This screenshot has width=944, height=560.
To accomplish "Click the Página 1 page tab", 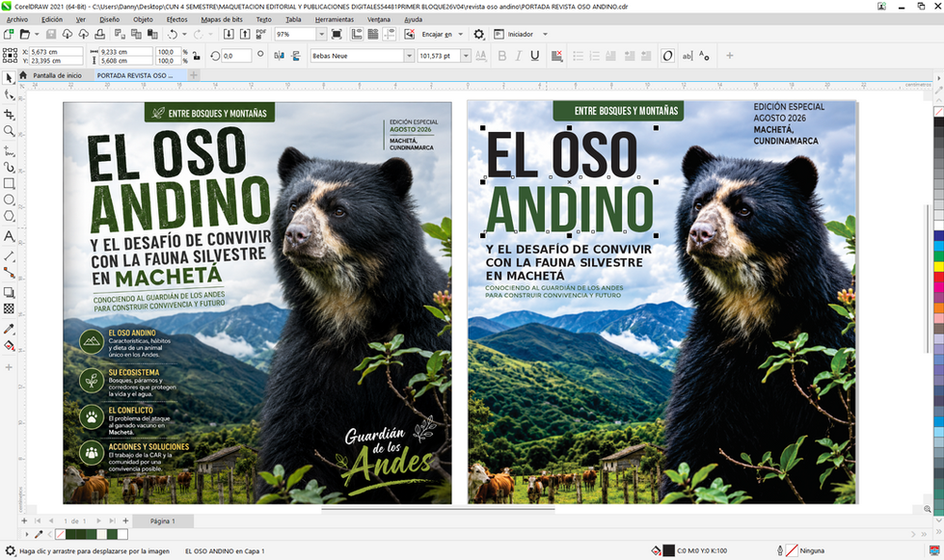I will point(163,520).
